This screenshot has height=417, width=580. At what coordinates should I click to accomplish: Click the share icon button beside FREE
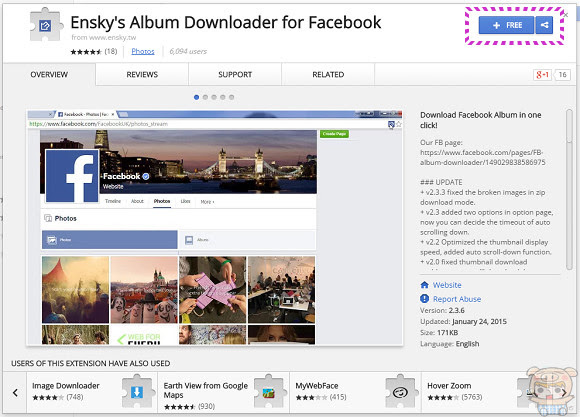[544, 25]
